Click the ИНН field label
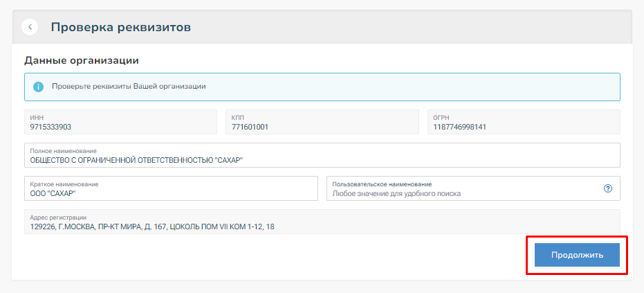The width and height of the screenshot is (644, 293). (x=37, y=118)
